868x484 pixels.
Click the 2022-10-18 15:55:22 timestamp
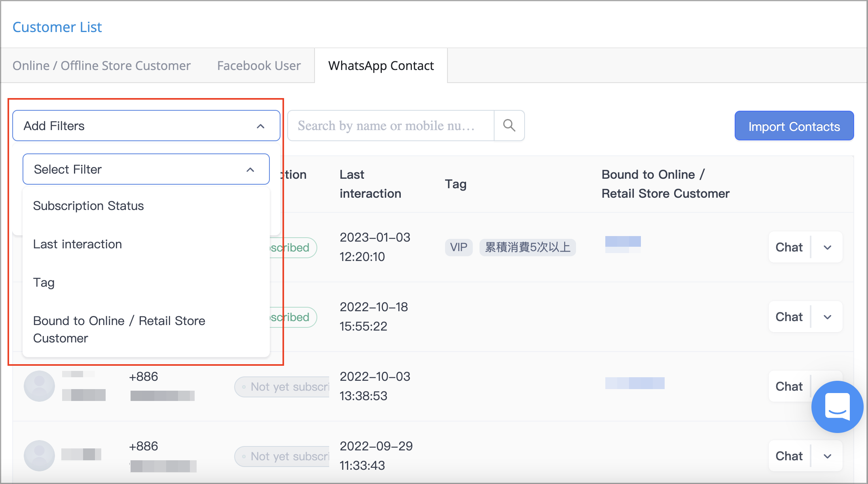(x=374, y=317)
